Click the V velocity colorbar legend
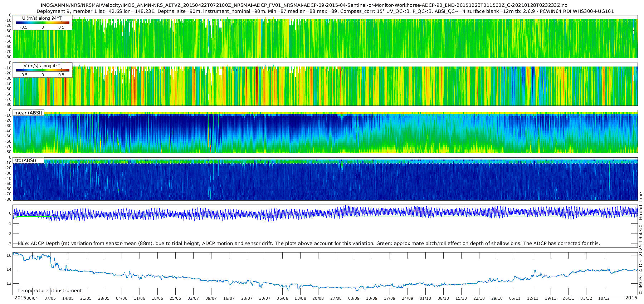The image size is (644, 304). click(x=43, y=70)
